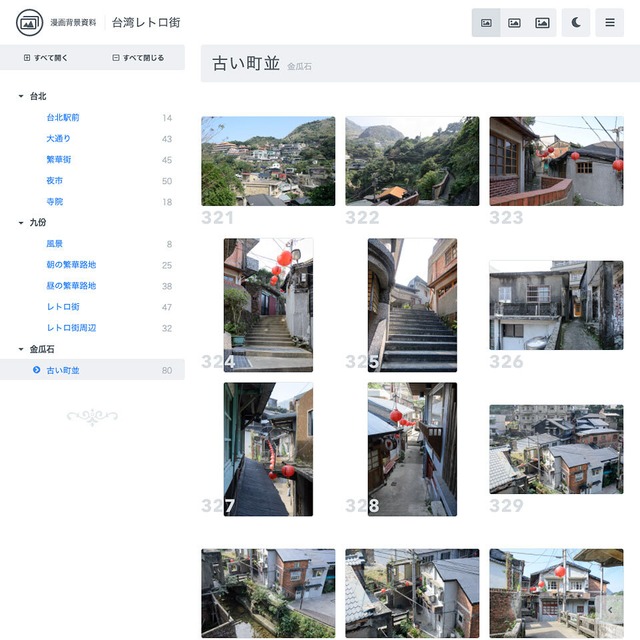Click the count 80 beside 古い町並
The width and height of the screenshot is (640, 640).
tap(167, 370)
